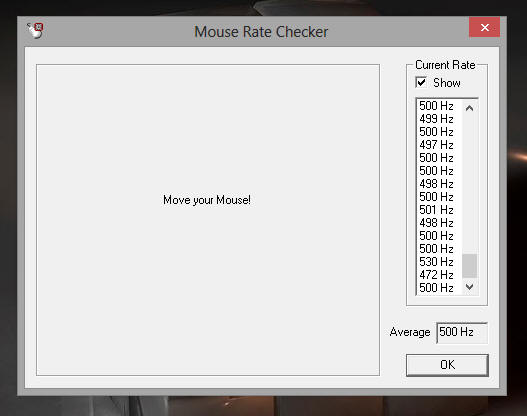The image size is (527, 416).
Task: Click the Average rate field
Action: click(462, 332)
